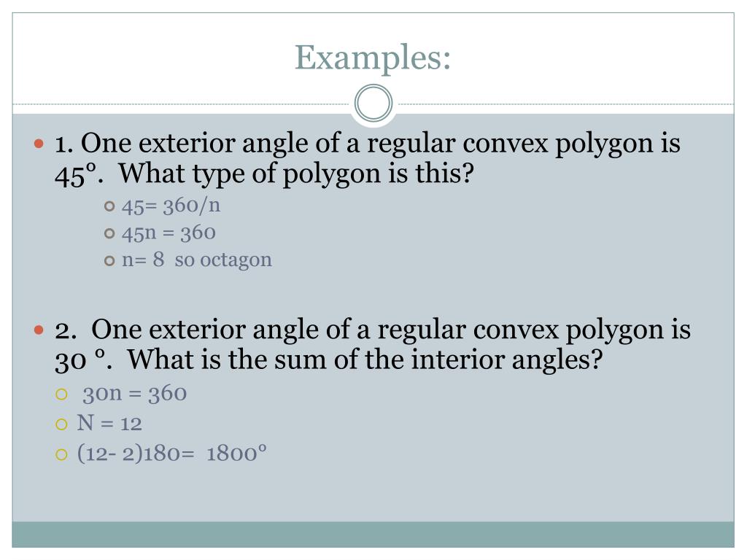
Task: Click the result "(12- 2)180= 1800°"
Action: click(x=172, y=453)
